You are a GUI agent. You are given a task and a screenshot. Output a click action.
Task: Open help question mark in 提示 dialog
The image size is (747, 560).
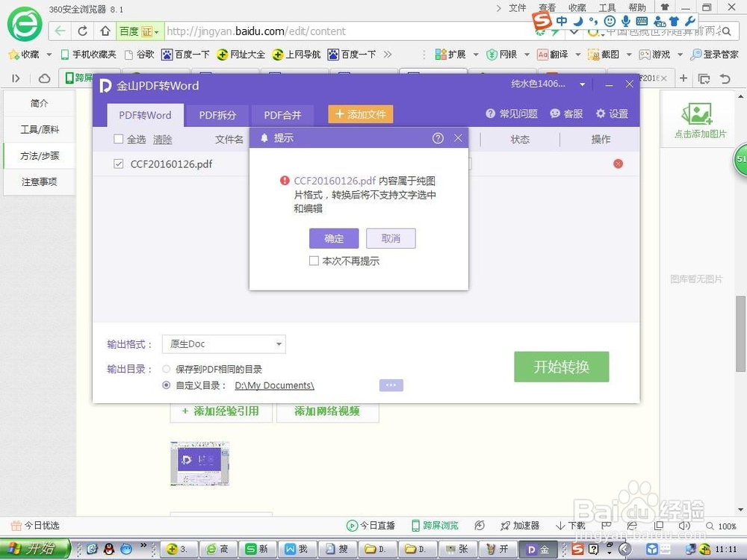pyautogui.click(x=438, y=138)
